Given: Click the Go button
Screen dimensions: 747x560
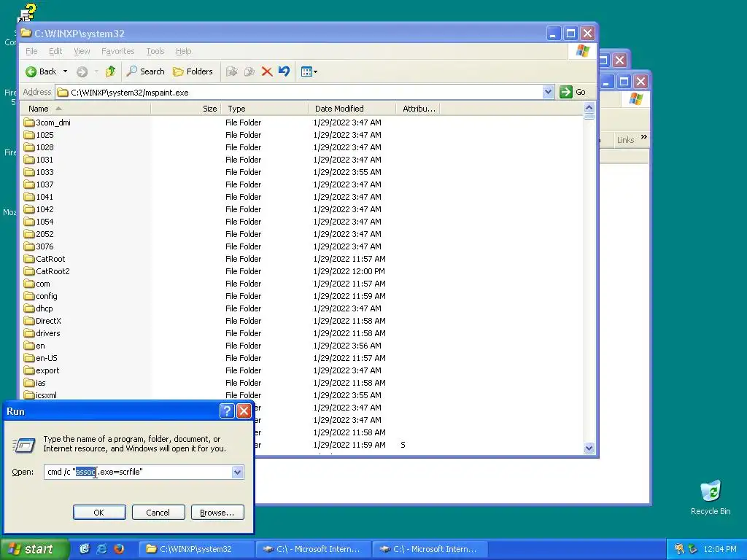Looking at the screenshot, I should (573, 92).
